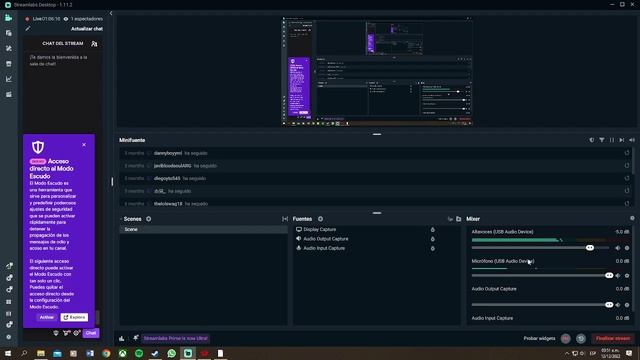Open Steam from Windows taskbar
The width and height of the screenshot is (640, 360).
tap(155, 353)
